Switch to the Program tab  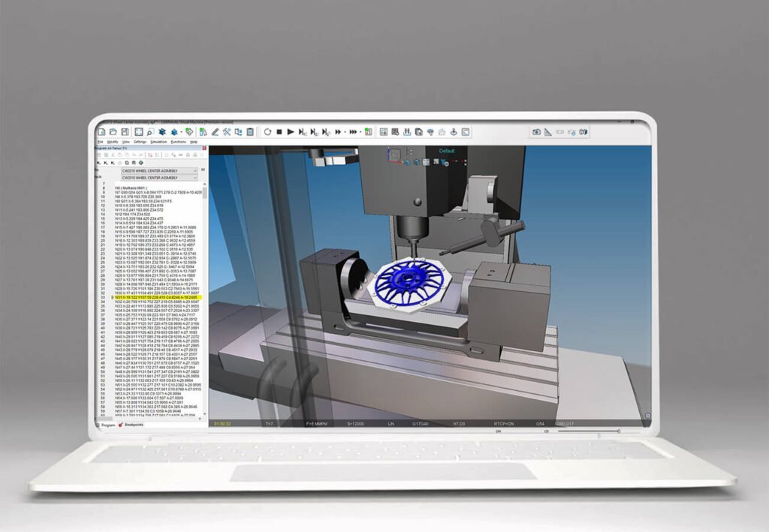point(107,425)
